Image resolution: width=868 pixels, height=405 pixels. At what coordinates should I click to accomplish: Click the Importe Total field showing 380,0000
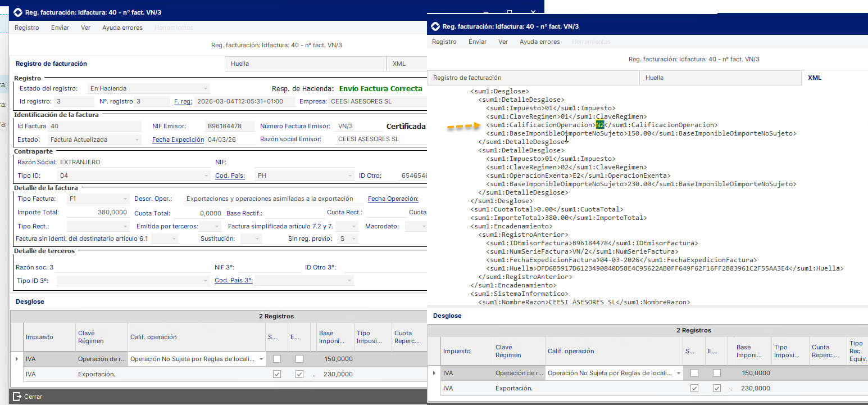click(97, 213)
